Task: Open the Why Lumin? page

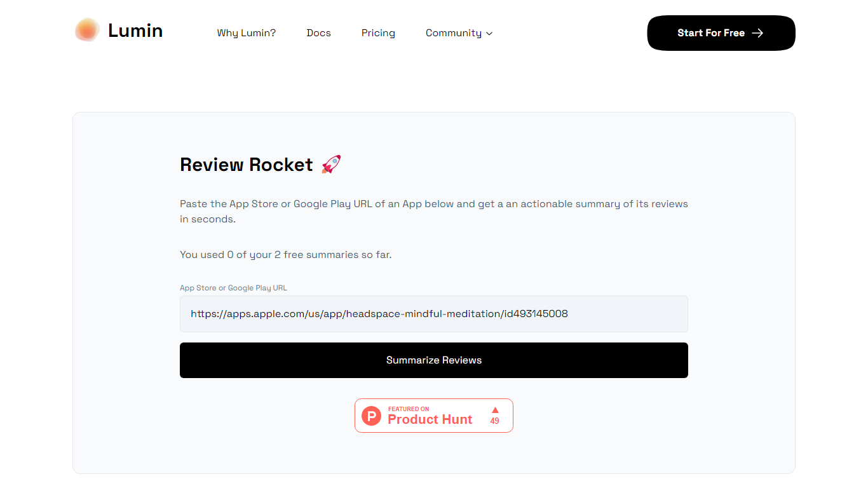Action: (246, 33)
